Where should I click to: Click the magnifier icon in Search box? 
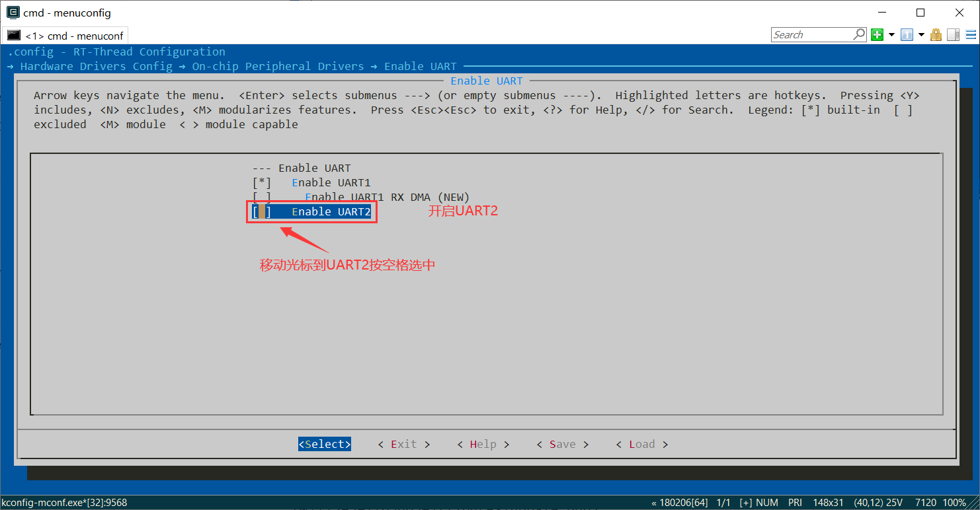tap(859, 34)
